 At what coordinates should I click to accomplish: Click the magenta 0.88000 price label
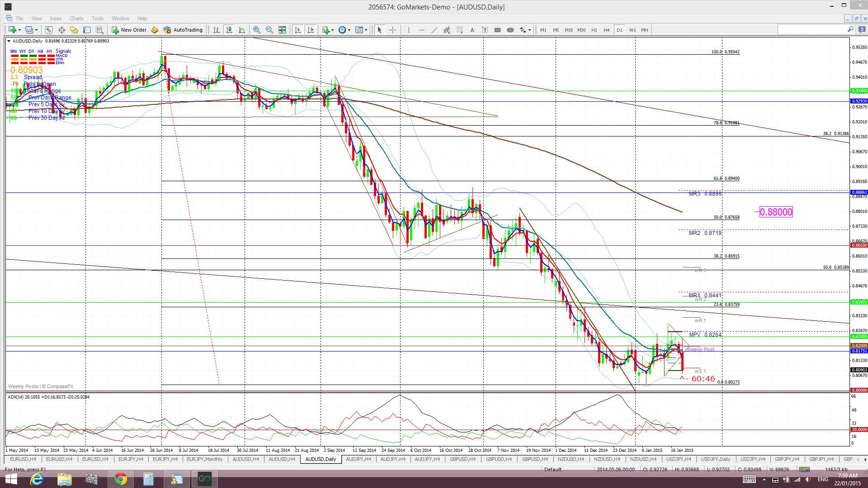[x=776, y=212]
